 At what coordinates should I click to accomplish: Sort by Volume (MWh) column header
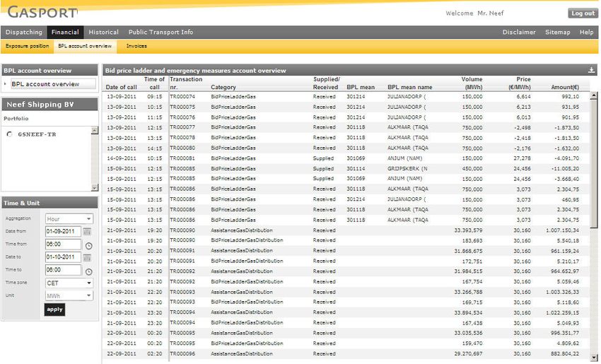tap(472, 83)
